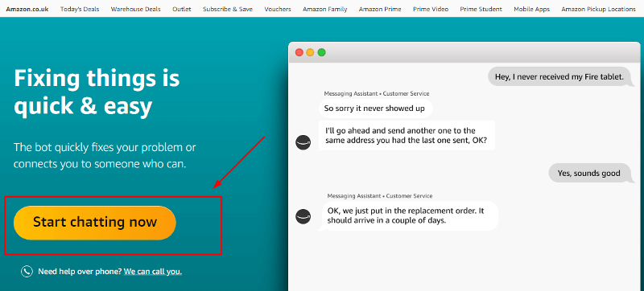Viewport: 644px width, 291px height.
Task: Click the phone icon beside 'Need help over phone?'
Action: coord(27,272)
